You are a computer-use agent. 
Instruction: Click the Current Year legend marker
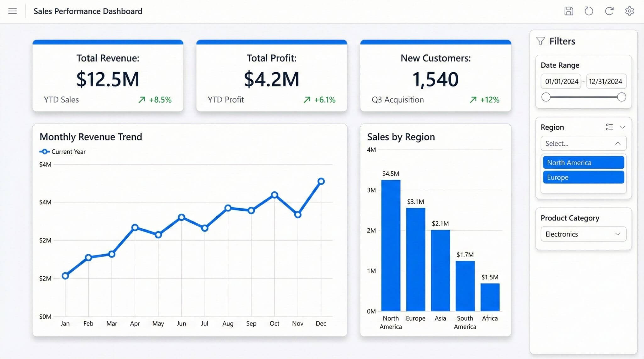click(x=45, y=151)
